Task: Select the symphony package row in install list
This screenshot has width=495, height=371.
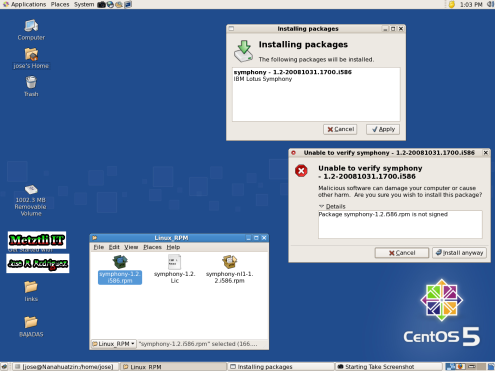Action: coord(316,75)
